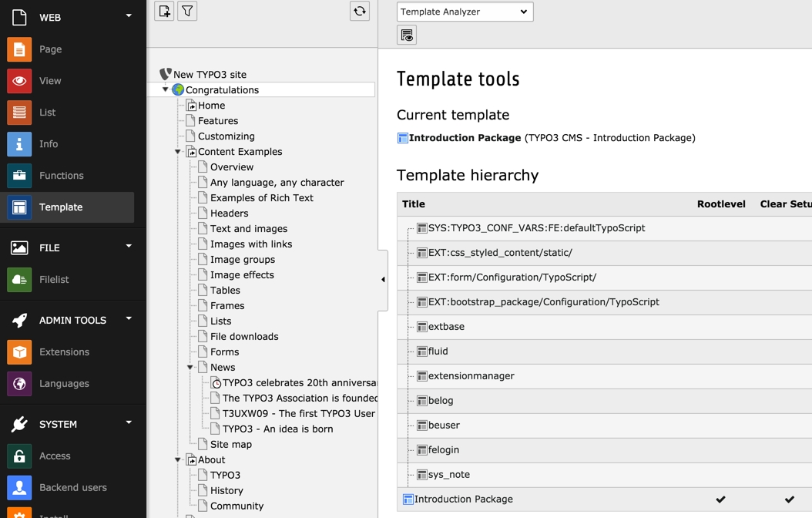
Task: Click the filter page tree icon
Action: coord(187,11)
